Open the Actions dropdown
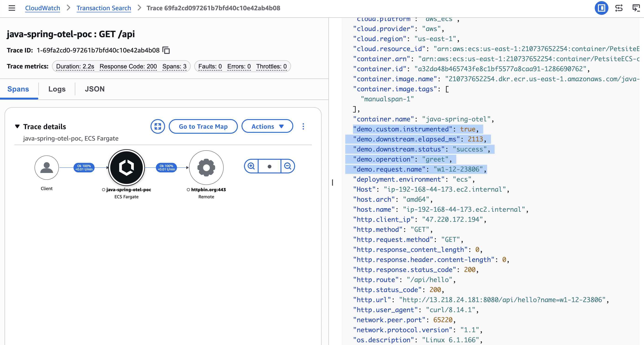This screenshot has height=345, width=644. point(267,126)
